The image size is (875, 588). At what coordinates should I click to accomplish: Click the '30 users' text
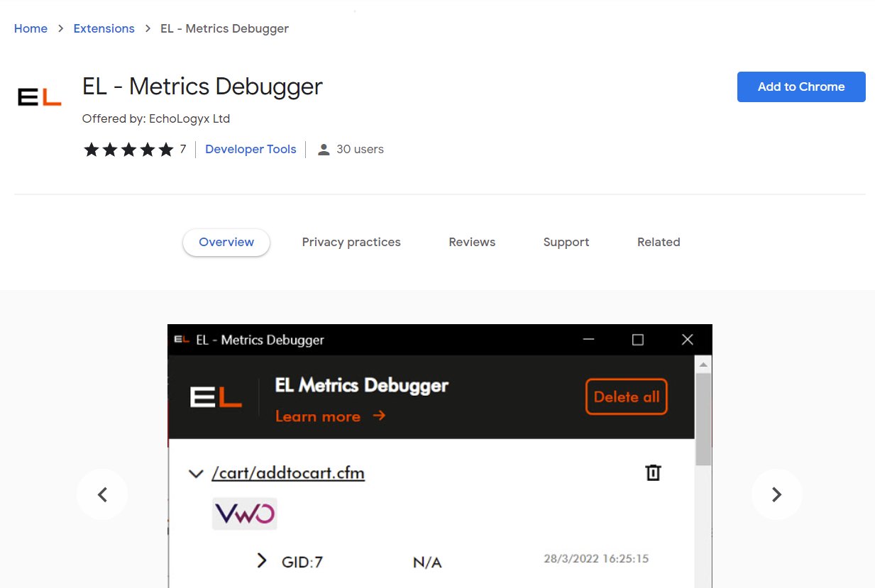tap(360, 149)
